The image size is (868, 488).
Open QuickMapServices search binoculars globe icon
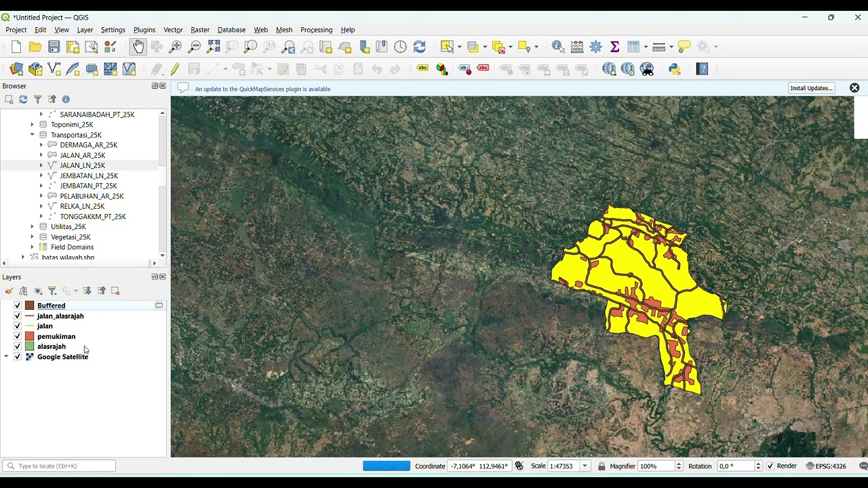click(647, 69)
